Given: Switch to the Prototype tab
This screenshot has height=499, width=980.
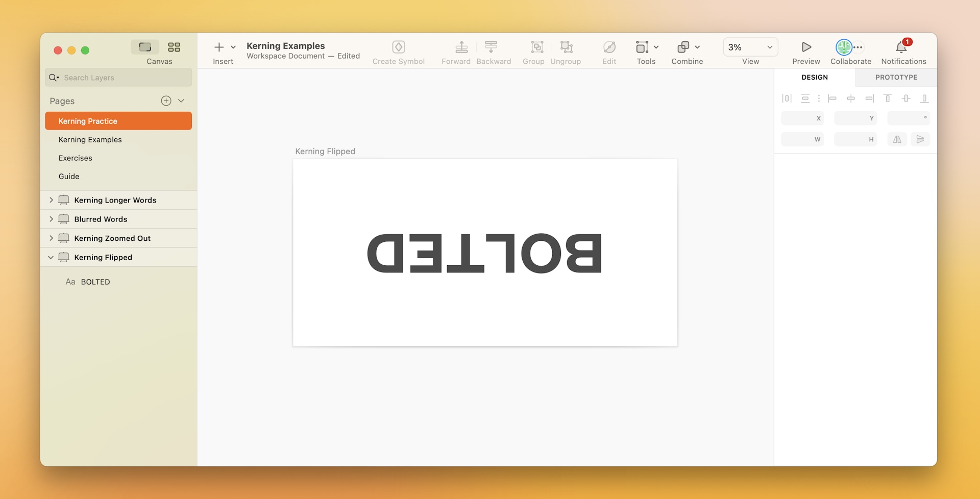Looking at the screenshot, I should (896, 77).
